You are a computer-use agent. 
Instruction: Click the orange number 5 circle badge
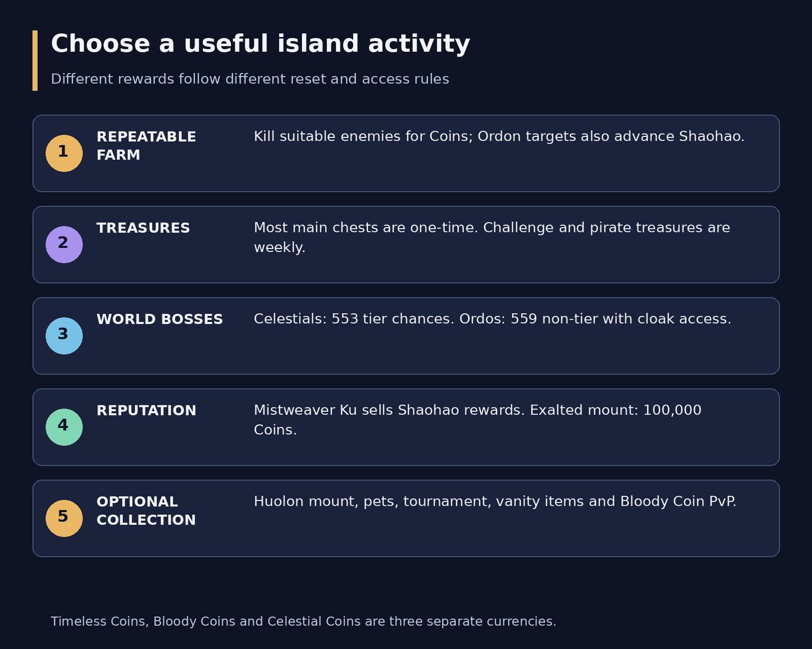(x=64, y=518)
